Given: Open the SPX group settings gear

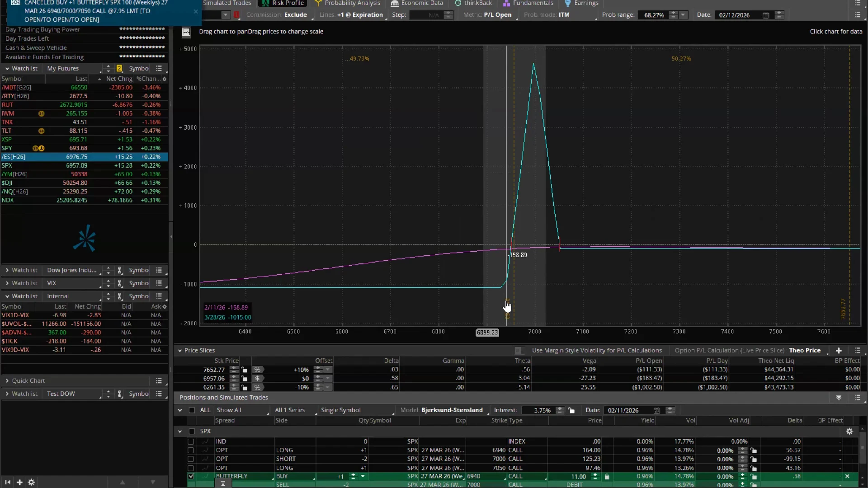Looking at the screenshot, I should 849,431.
